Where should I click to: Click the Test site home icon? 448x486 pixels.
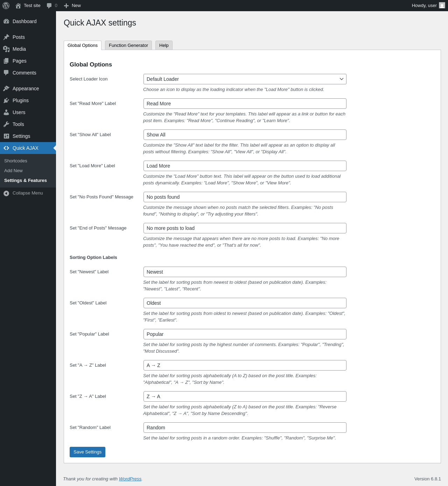click(x=18, y=6)
